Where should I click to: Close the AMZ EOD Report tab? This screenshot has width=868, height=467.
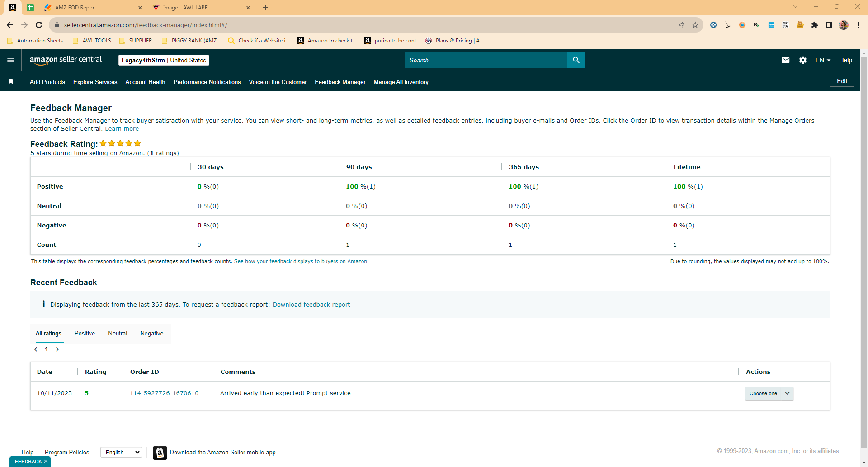click(x=140, y=8)
